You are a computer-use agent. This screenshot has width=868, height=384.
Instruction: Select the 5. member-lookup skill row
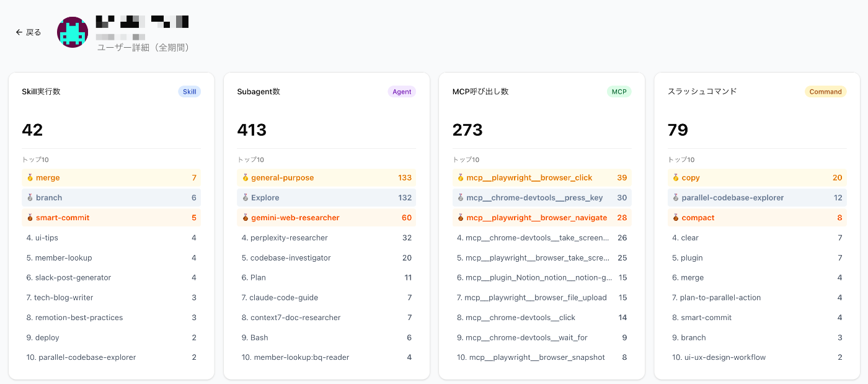pyautogui.click(x=111, y=257)
